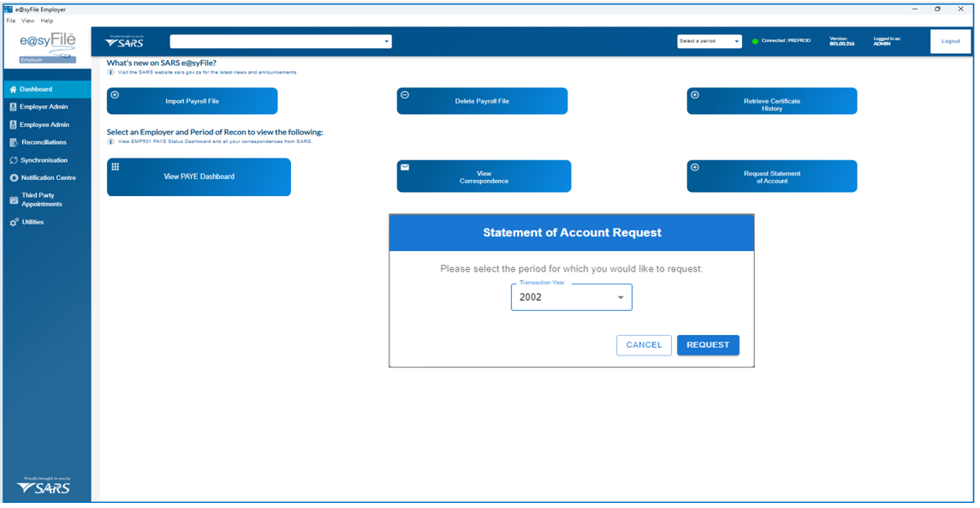Click the Notification Centre sidebar icon

pyautogui.click(x=13, y=178)
